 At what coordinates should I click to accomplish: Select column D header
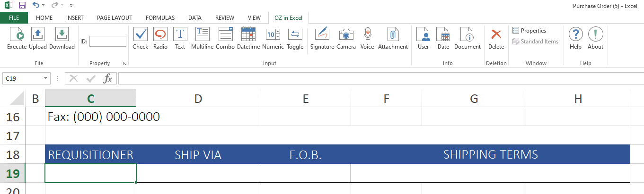198,99
